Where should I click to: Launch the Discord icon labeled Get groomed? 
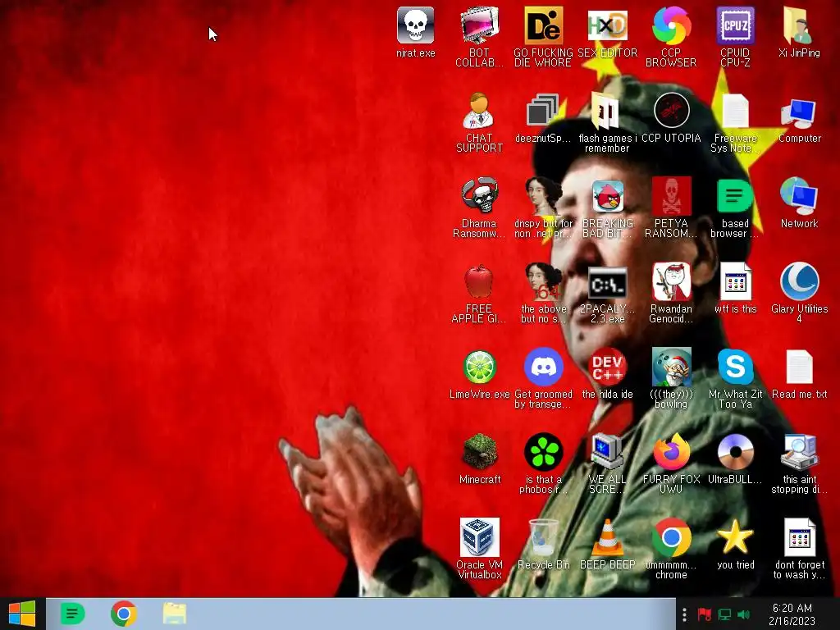[x=543, y=367]
